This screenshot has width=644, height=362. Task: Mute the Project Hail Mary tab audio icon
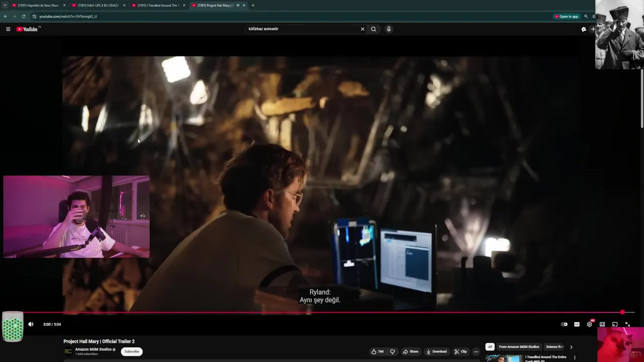pyautogui.click(x=237, y=6)
